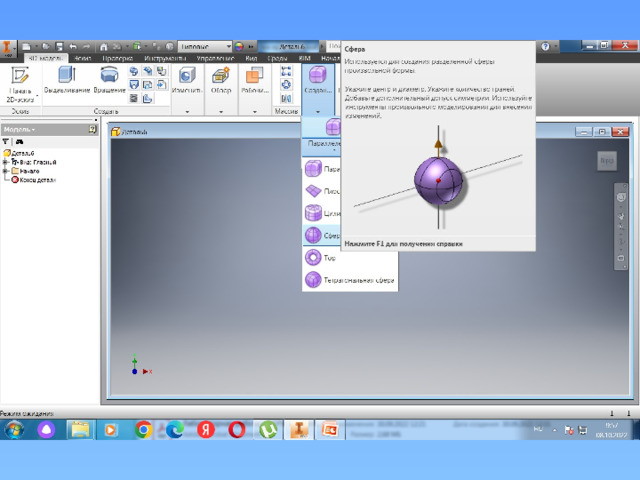This screenshot has height=480, width=640.
Task: Expand the Создать panel dropdown arrow
Action: pyautogui.click(x=105, y=111)
